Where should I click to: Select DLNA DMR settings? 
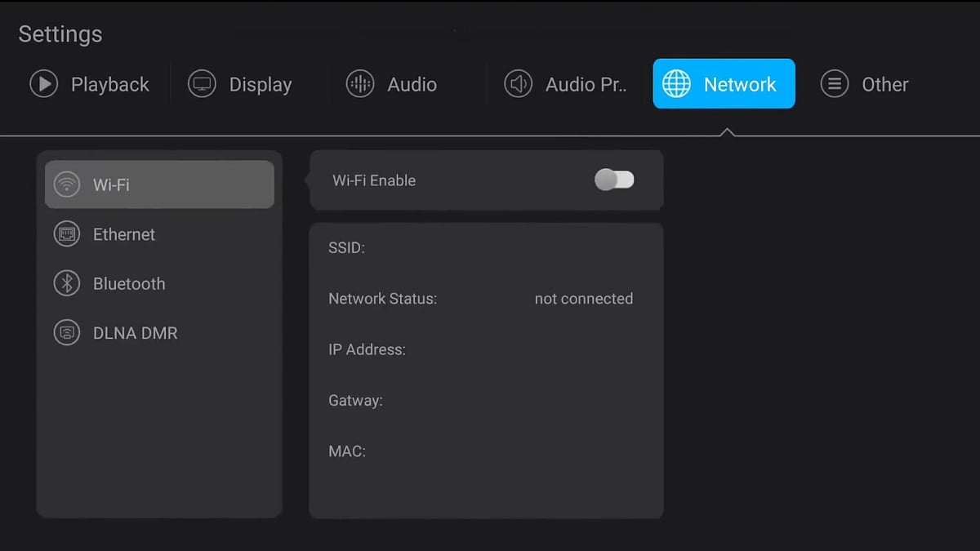pos(135,333)
